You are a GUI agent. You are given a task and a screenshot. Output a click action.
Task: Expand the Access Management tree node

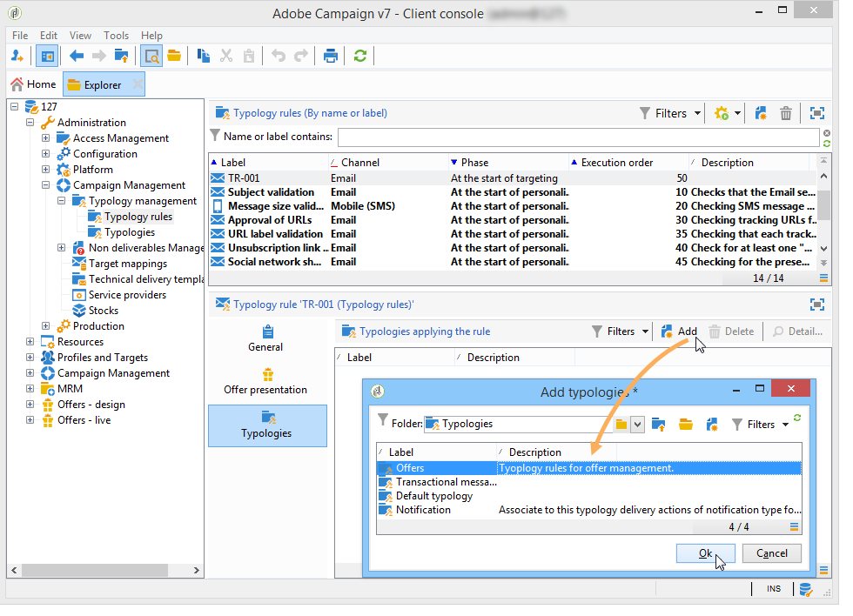click(x=46, y=138)
